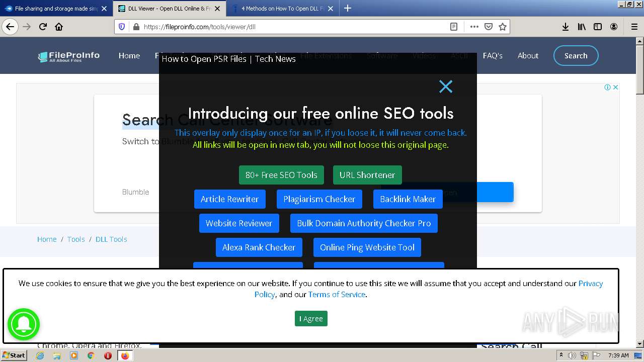Open the Alexa Rank Checker tool

pyautogui.click(x=259, y=247)
